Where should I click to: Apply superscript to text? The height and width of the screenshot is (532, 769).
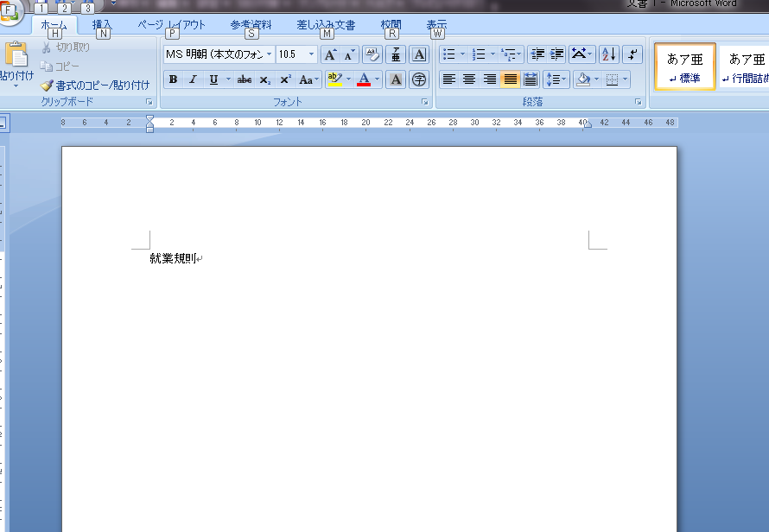[286, 79]
